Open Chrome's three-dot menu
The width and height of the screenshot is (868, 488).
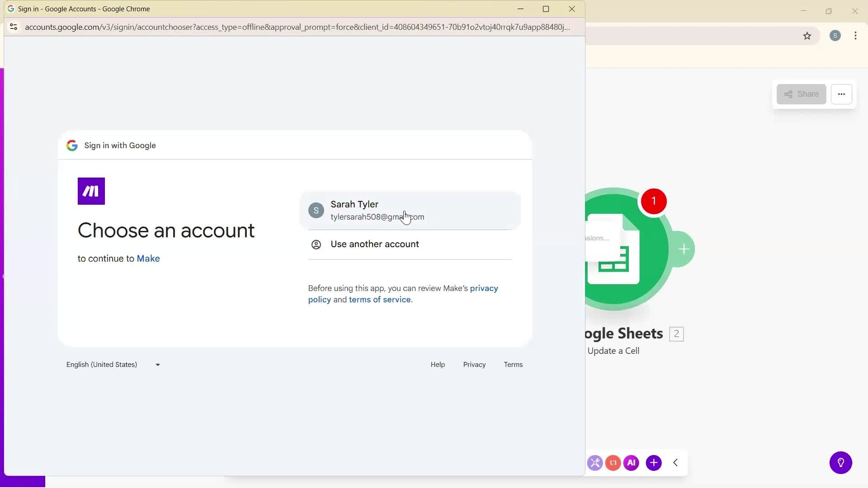[855, 36]
